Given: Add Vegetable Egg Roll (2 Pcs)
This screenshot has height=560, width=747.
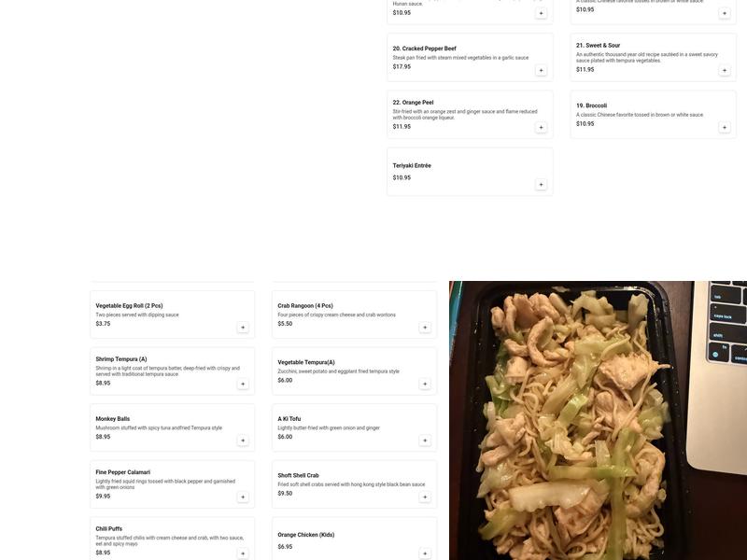Looking at the screenshot, I should coord(243,328).
